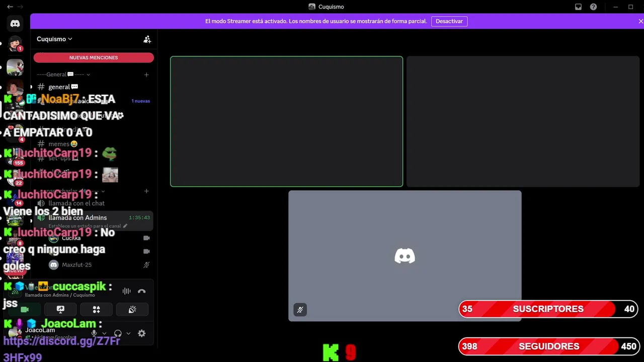Disconnect from the voice call
This screenshot has height=362, width=644.
142,291
